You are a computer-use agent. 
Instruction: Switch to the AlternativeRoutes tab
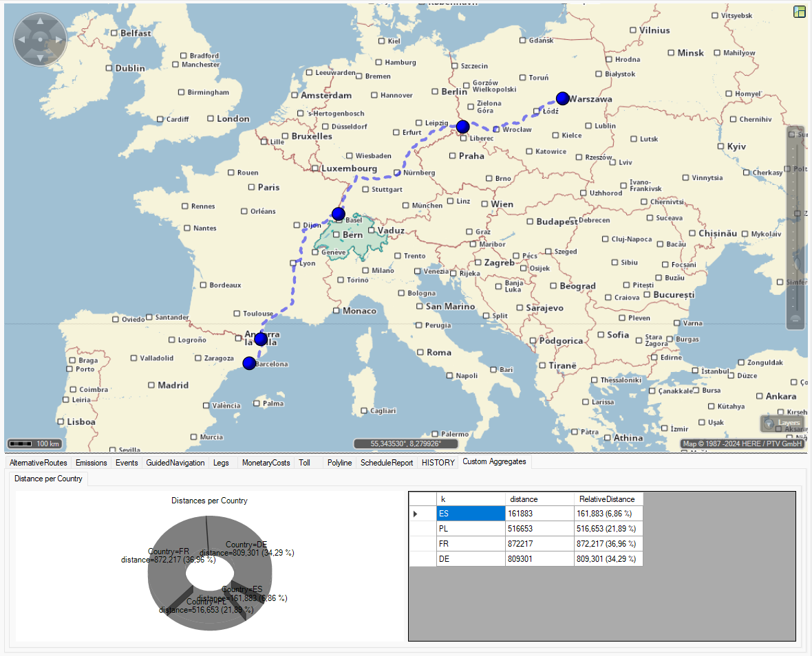39,463
